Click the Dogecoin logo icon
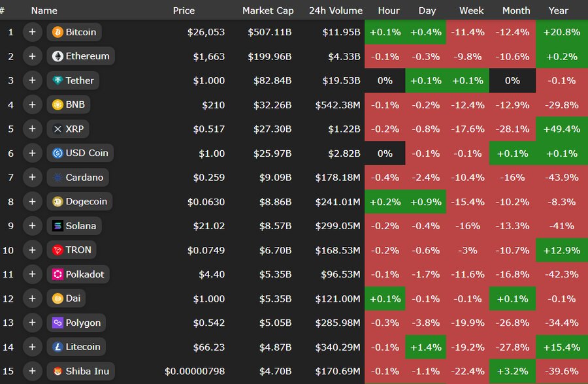588x384 pixels. click(x=57, y=202)
